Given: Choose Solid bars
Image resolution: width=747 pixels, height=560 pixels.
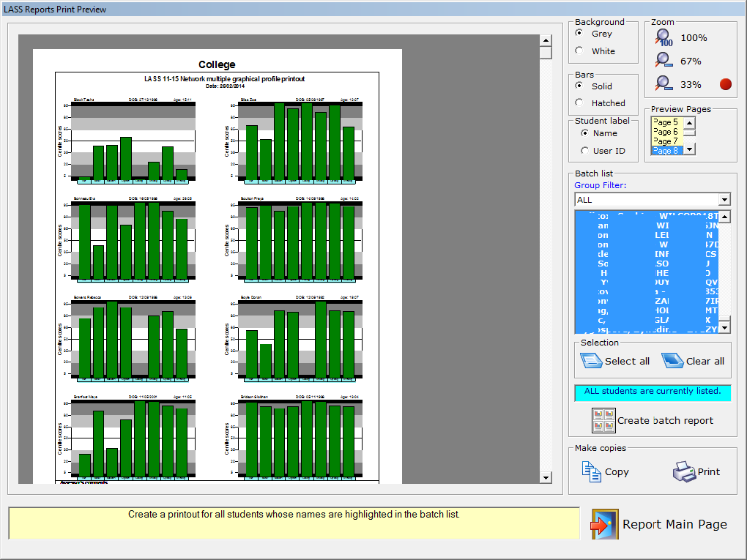Looking at the screenshot, I should click(579, 86).
